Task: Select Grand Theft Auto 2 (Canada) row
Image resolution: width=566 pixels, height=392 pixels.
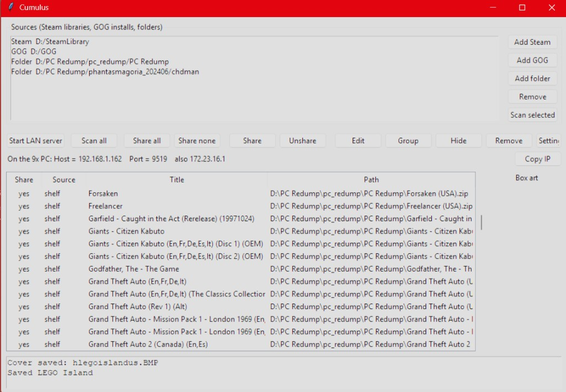Action: click(241, 344)
